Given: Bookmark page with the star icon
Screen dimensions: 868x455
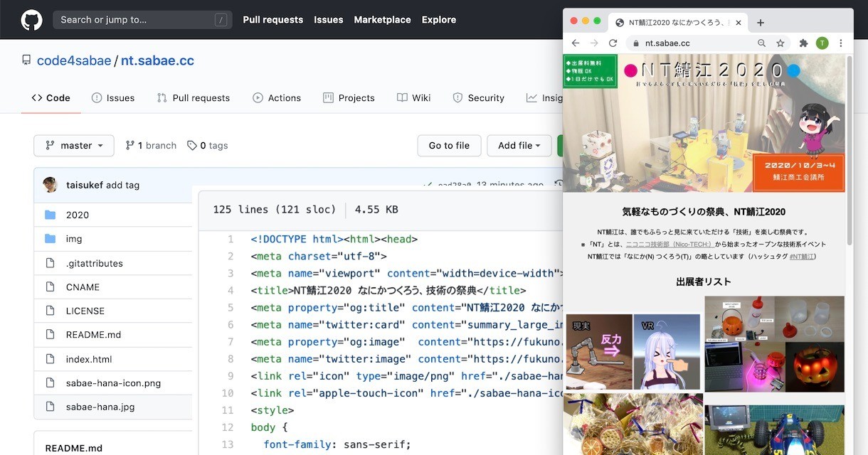Looking at the screenshot, I should [780, 43].
